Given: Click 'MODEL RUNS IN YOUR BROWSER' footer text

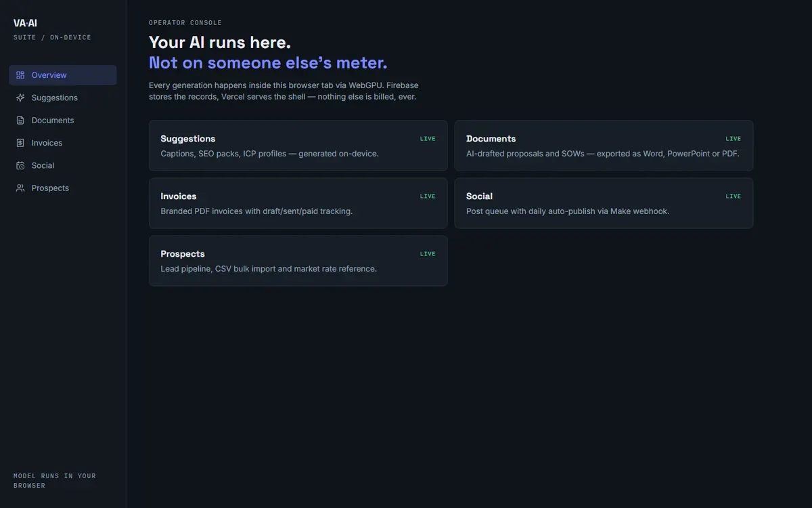Looking at the screenshot, I should tap(55, 481).
